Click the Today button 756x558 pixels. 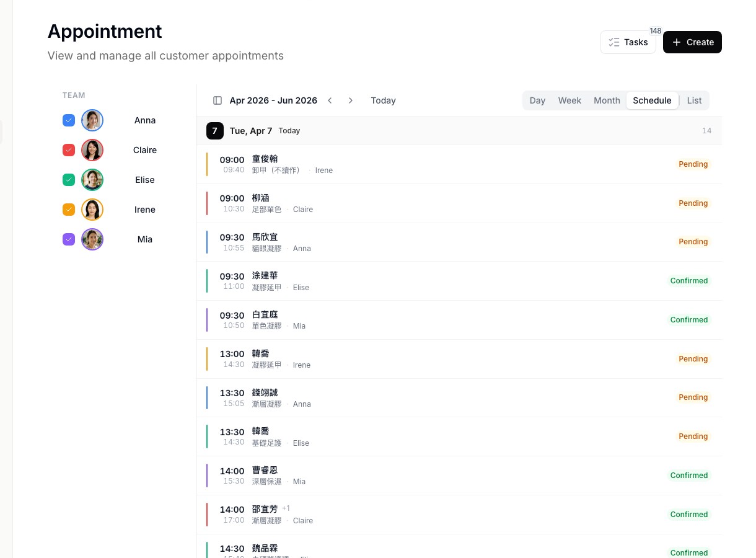coord(383,100)
